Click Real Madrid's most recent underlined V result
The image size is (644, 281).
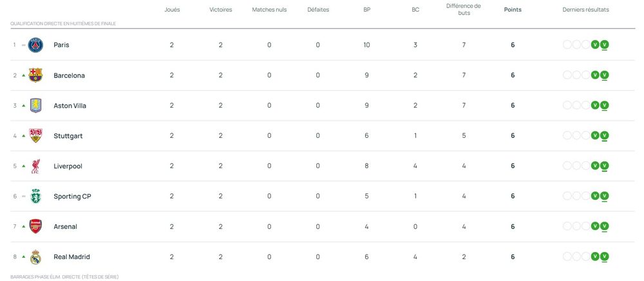[604, 257]
